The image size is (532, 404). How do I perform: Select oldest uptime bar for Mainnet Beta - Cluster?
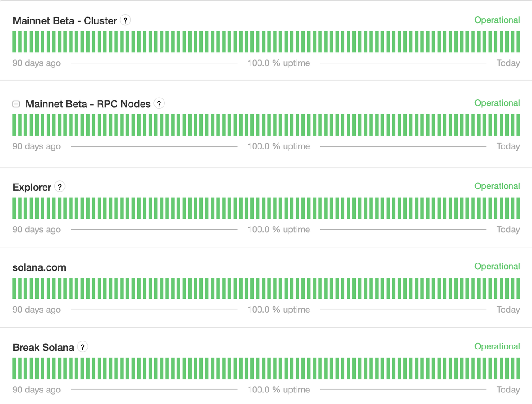click(14, 42)
